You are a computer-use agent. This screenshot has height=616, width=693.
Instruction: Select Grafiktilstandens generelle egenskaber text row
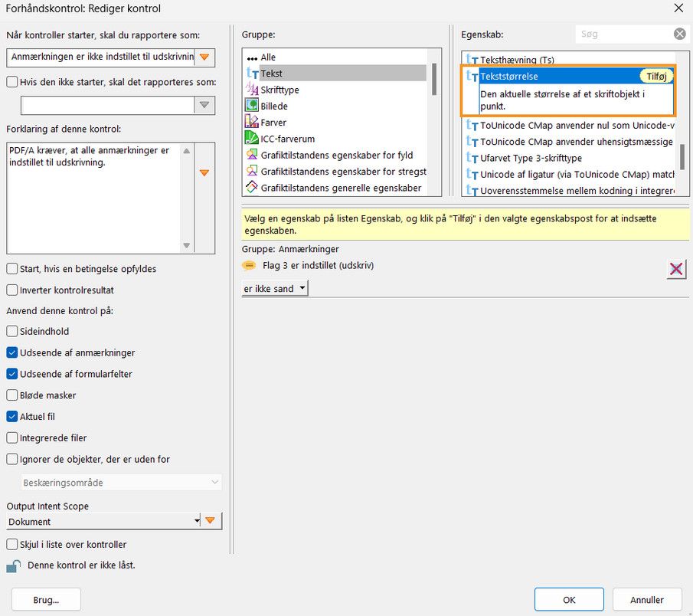(x=341, y=188)
